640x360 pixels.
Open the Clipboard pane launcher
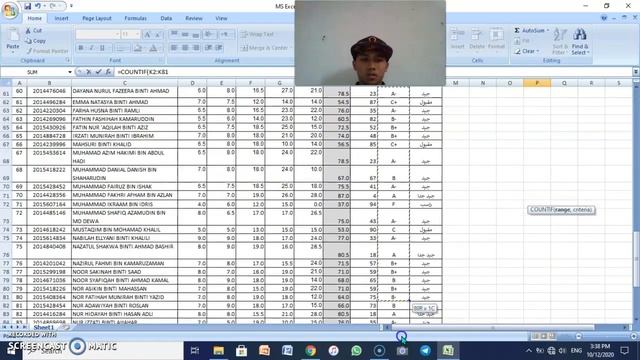[68, 60]
